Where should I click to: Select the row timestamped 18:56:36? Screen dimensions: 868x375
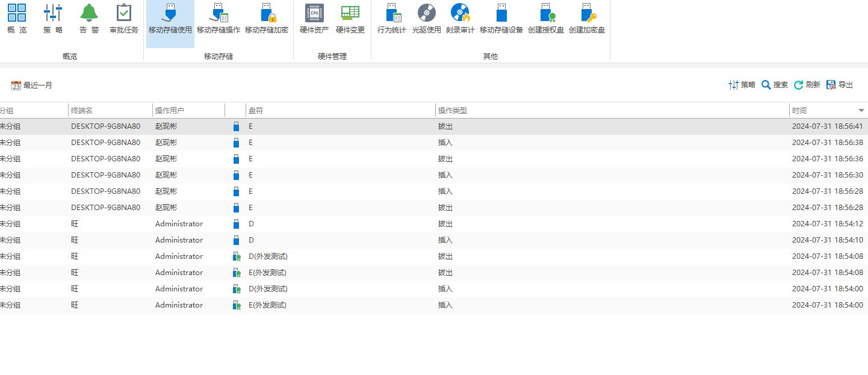tap(434, 159)
